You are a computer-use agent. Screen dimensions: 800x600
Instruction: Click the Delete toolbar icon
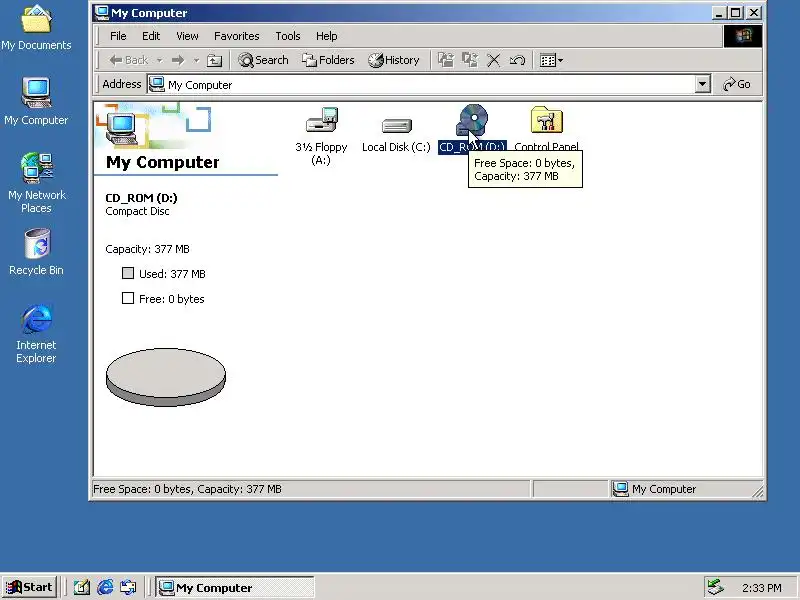click(493, 61)
